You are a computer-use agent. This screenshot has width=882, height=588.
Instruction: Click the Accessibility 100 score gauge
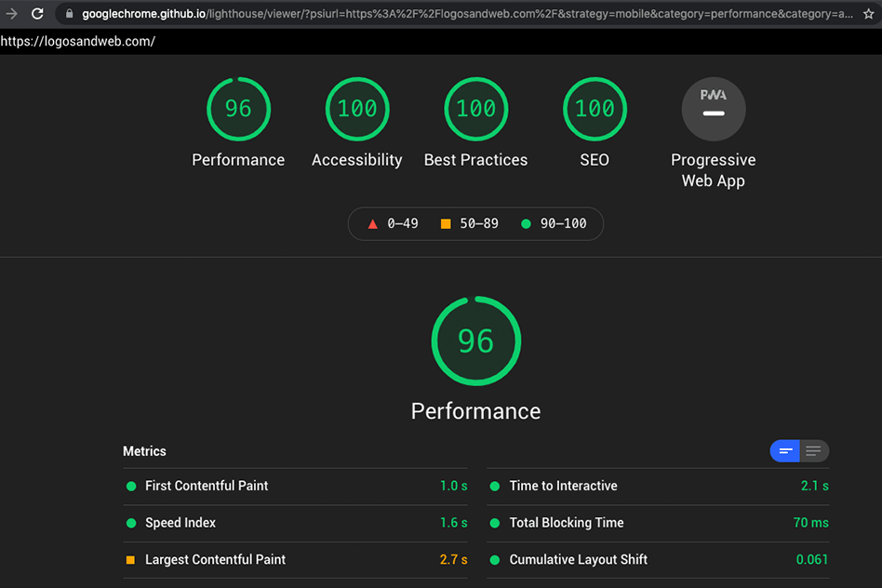[x=356, y=109]
